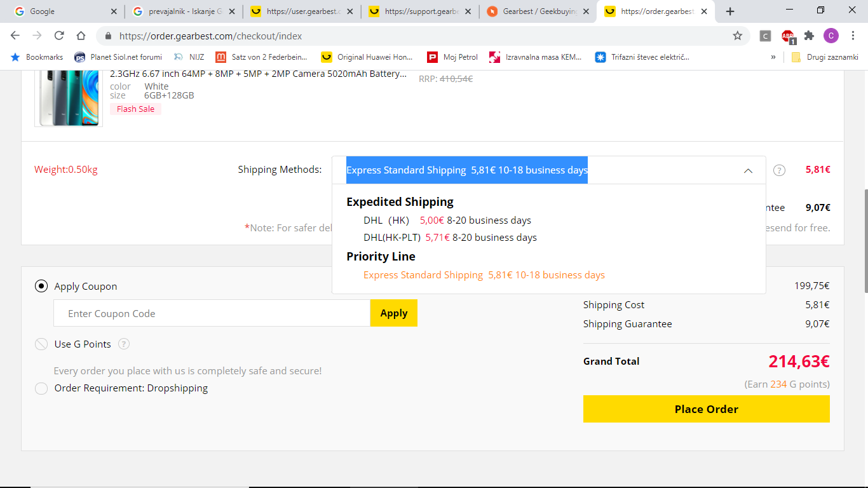Open the shipping methods help question mark
868x488 pixels.
click(x=780, y=170)
